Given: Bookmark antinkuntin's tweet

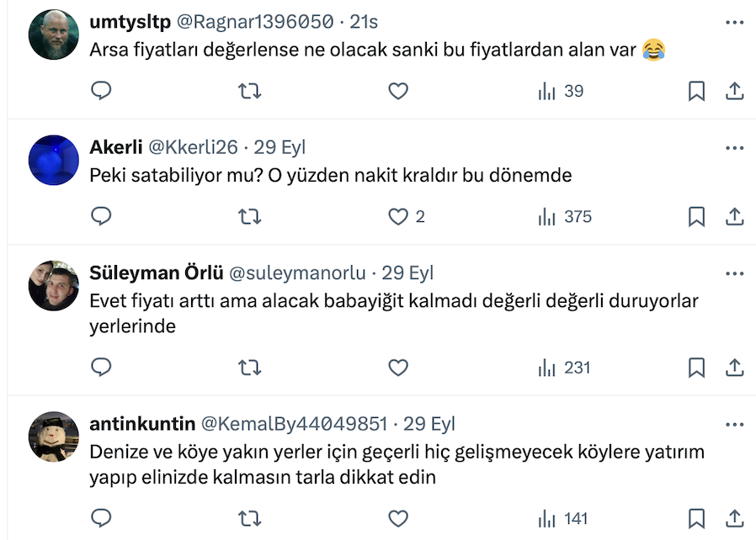Looking at the screenshot, I should coord(696,519).
